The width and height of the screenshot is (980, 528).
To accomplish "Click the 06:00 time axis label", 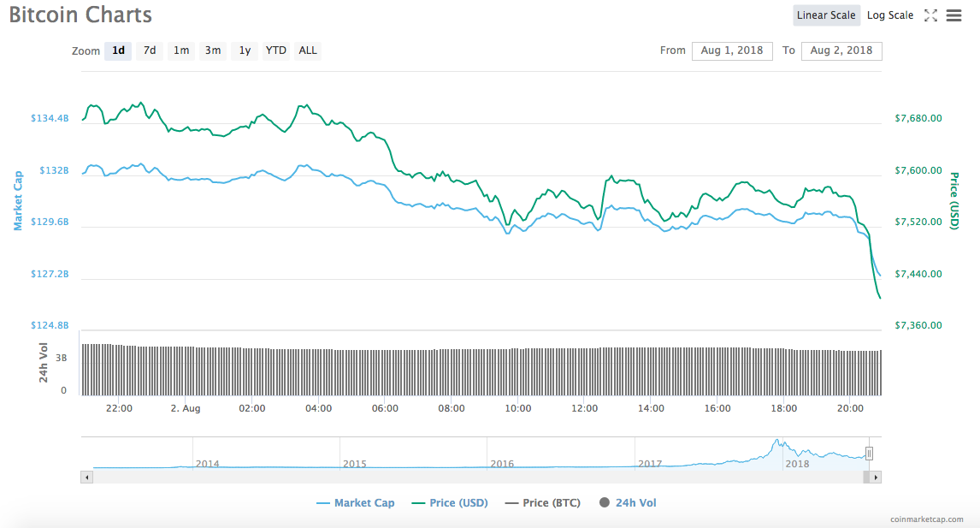I will tap(385, 408).
